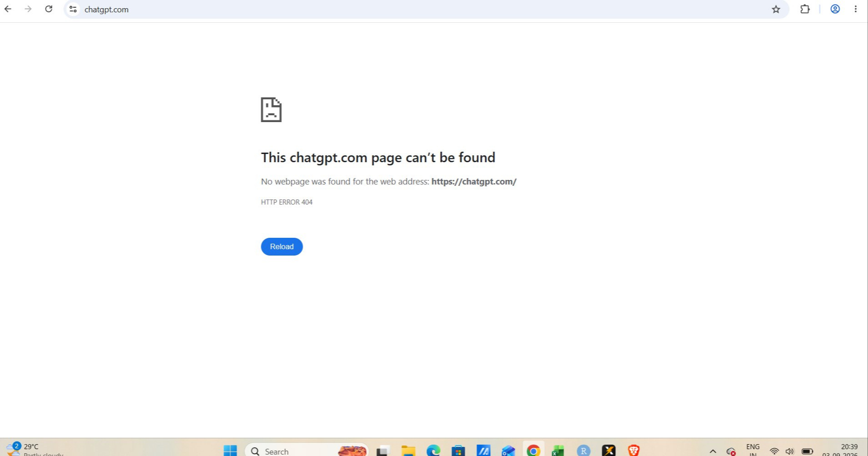Launch Microsoft Edge from the taskbar
Screen dimensions: 868x456
[433, 451]
